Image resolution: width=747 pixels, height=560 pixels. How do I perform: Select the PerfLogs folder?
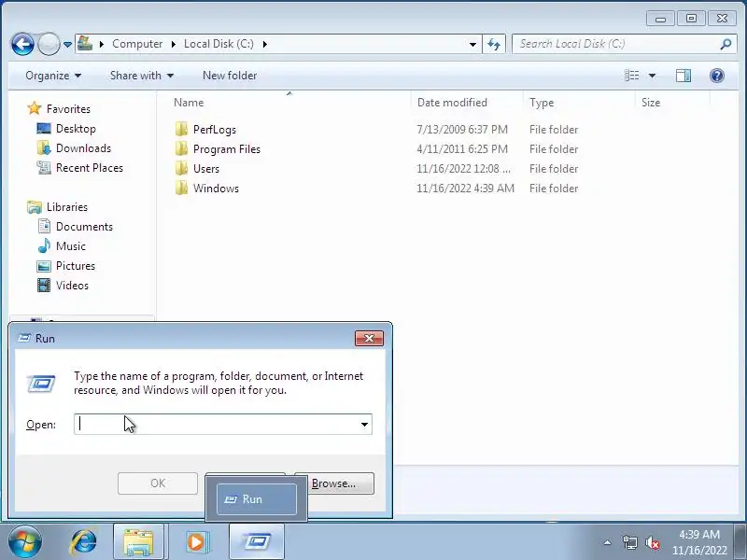(215, 130)
